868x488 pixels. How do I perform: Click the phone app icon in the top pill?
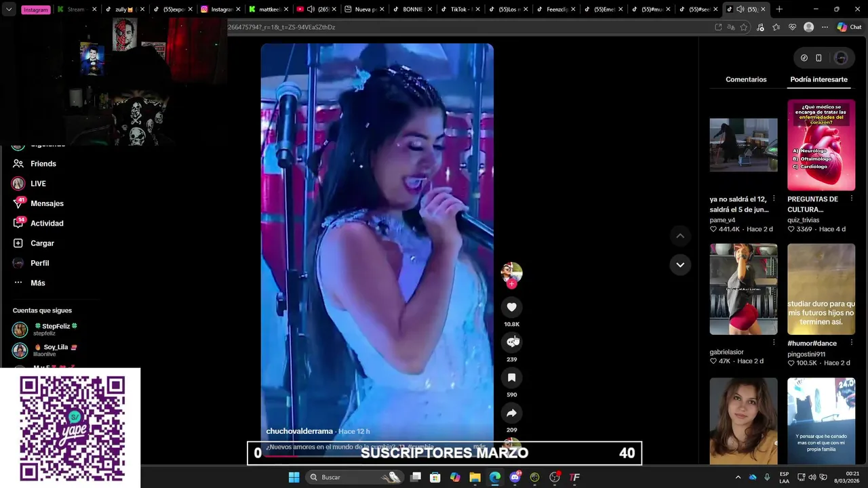tap(818, 58)
